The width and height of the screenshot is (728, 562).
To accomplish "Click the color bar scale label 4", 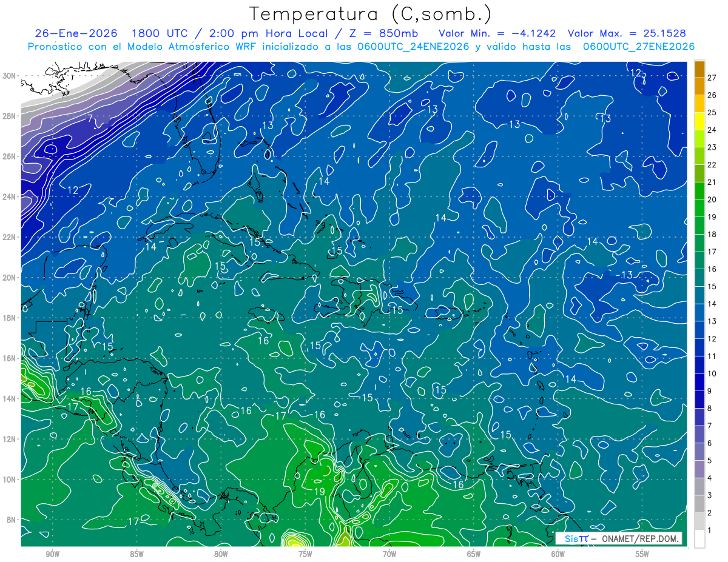I will [710, 478].
